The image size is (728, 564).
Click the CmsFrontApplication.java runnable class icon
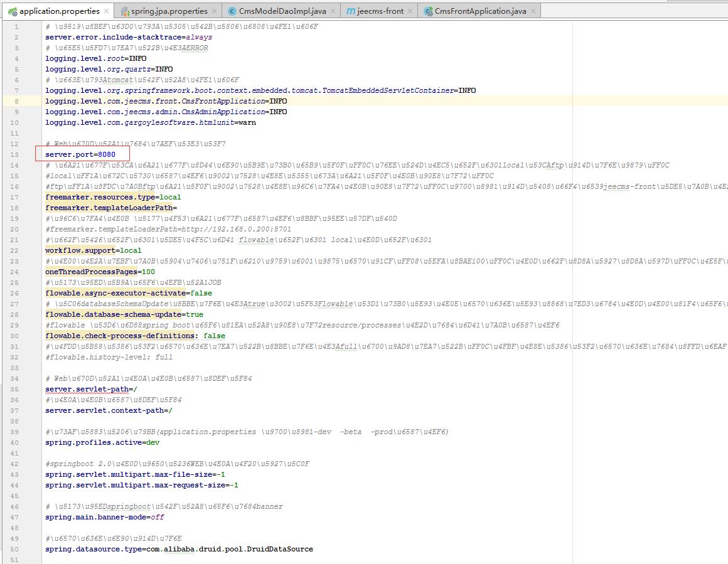click(428, 11)
